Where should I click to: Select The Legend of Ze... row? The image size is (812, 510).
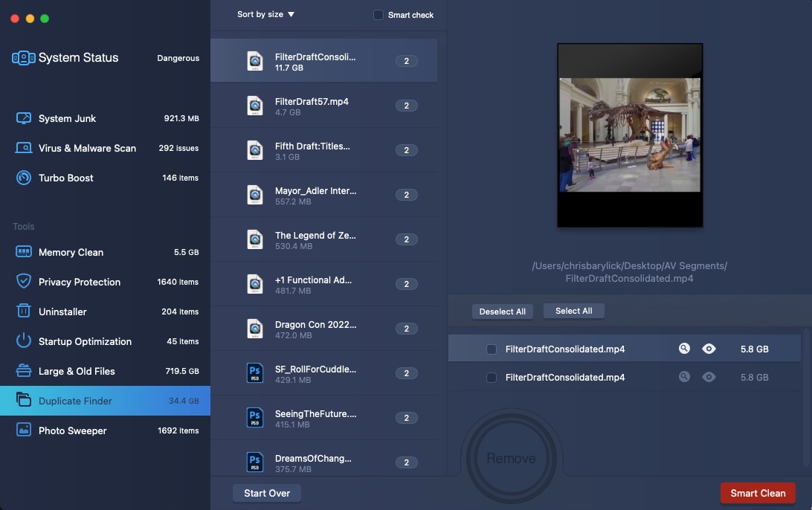(323, 239)
